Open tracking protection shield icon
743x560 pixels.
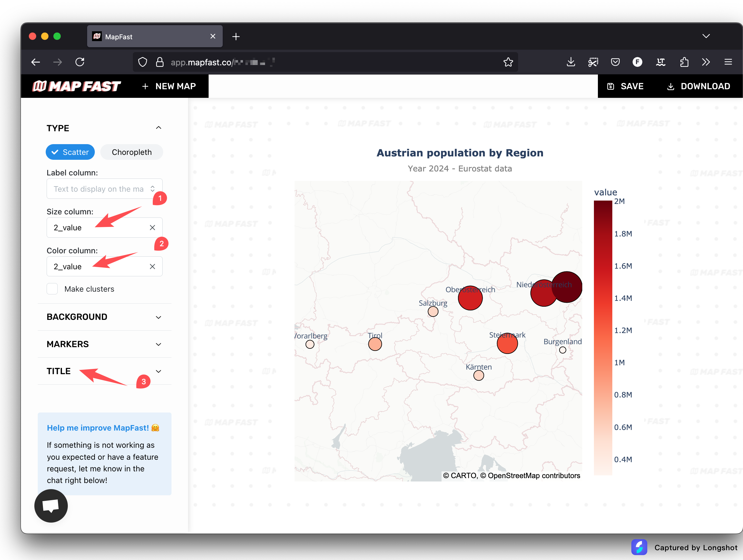[x=143, y=62]
